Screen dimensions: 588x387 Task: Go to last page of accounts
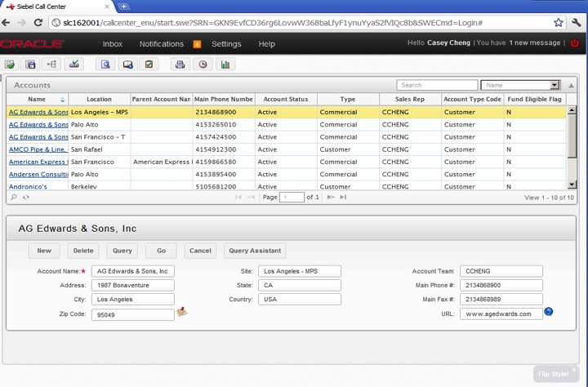(343, 197)
